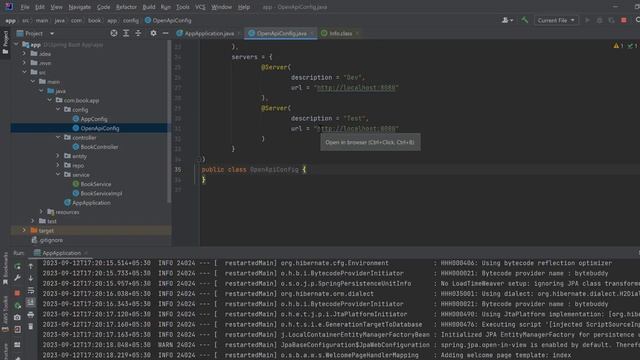Click the Build Project hammer icon
The image size is (640, 360).
(524, 20)
